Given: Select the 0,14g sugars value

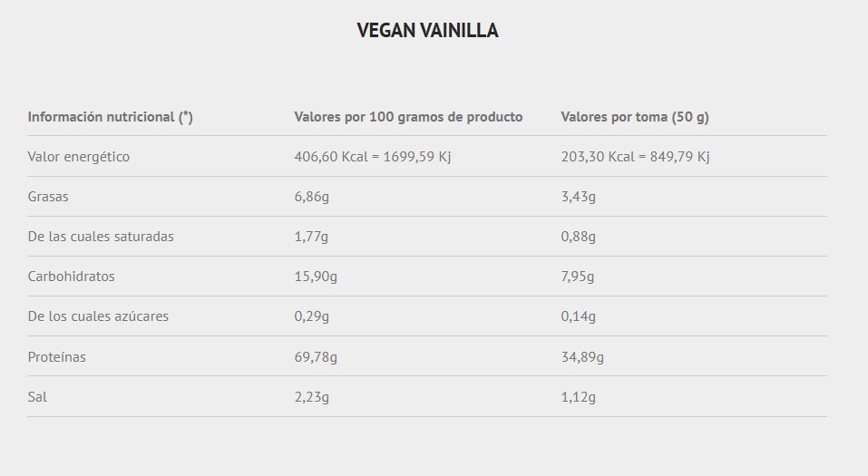Looking at the screenshot, I should tap(579, 316).
